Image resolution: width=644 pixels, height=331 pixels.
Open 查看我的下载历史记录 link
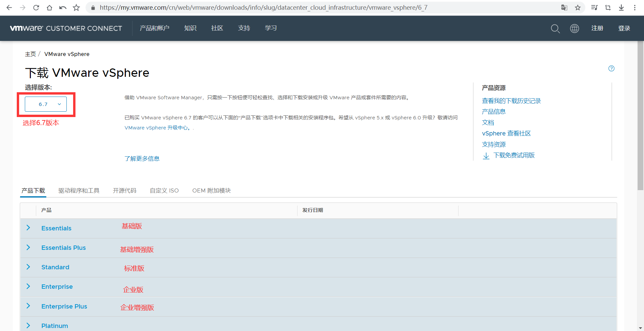(x=511, y=101)
